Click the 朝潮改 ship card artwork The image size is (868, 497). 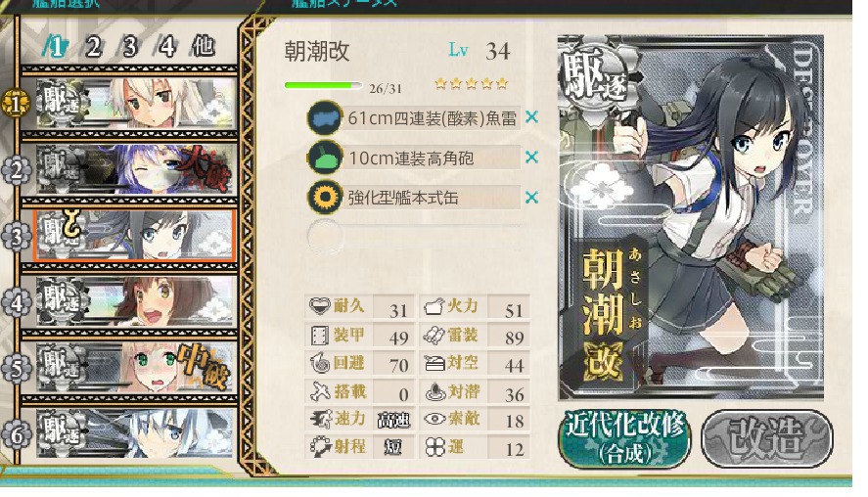point(691,217)
